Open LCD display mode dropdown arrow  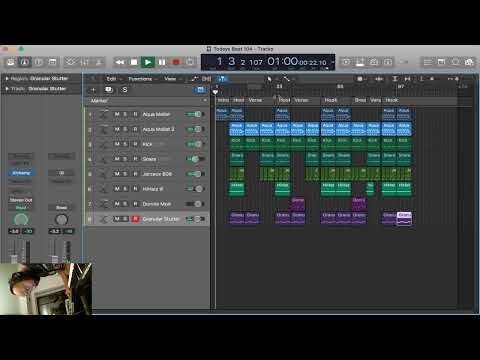(x=333, y=62)
